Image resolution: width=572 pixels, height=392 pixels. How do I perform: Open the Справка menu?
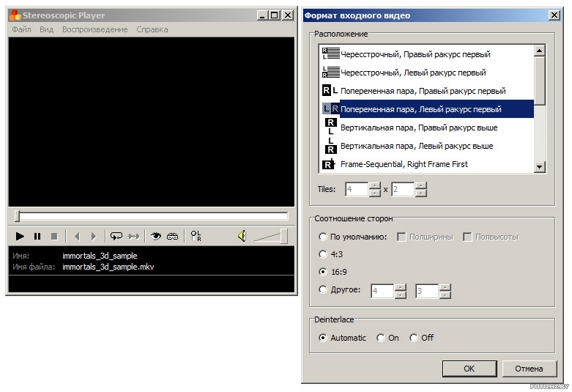[x=152, y=29]
